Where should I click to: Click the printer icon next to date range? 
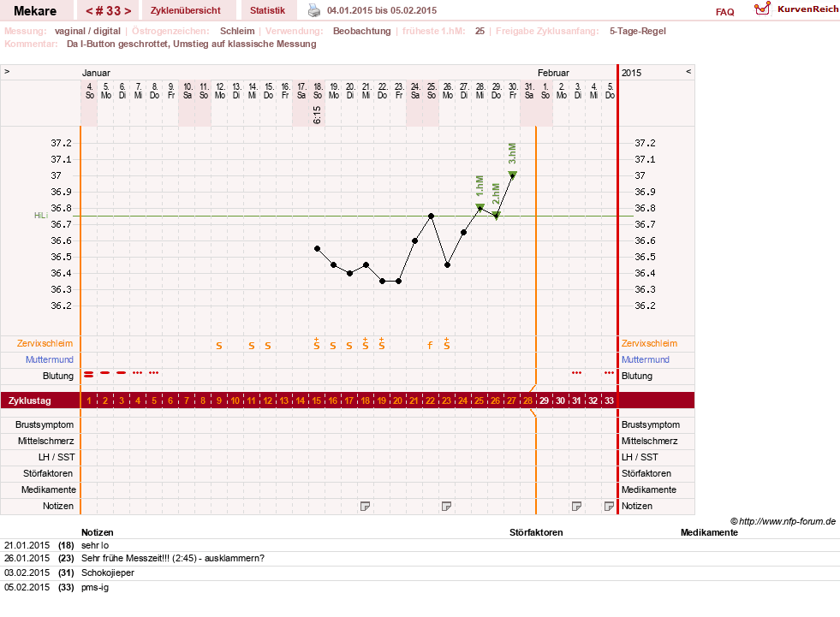[314, 10]
